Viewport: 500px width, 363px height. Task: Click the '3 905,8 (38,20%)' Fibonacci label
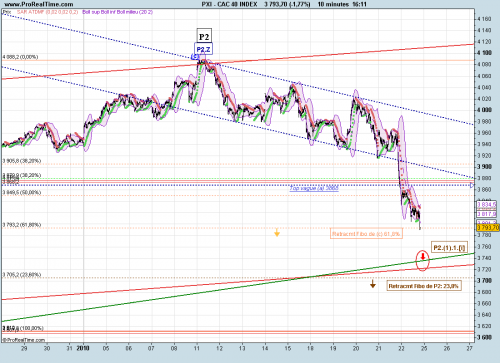[x=22, y=161]
